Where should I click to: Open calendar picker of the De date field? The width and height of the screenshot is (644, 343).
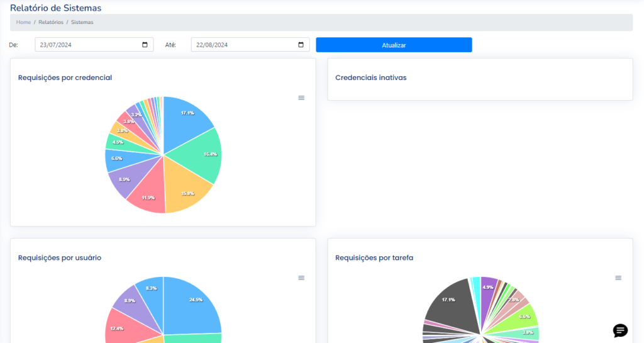coord(145,45)
